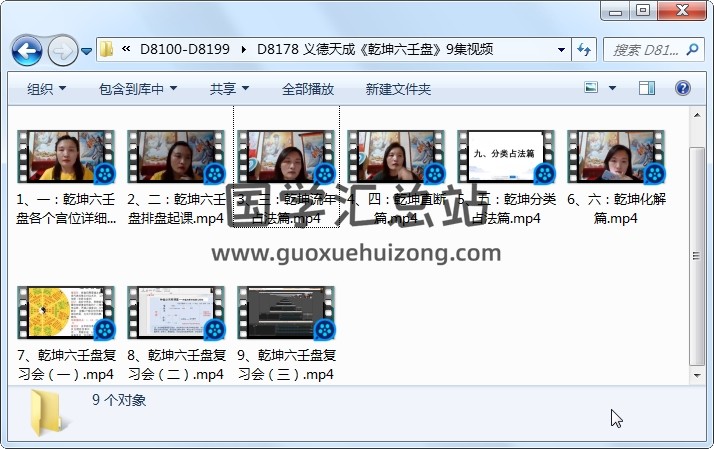Select video 4、四：乾坤直断篇.mp4 thumbnail

click(396, 157)
